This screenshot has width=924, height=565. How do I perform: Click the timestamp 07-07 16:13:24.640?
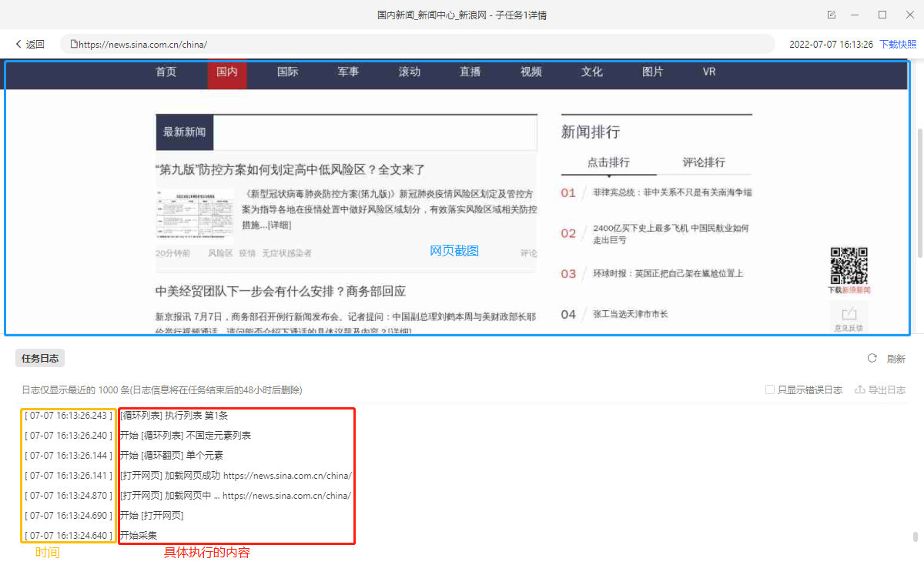69,536
